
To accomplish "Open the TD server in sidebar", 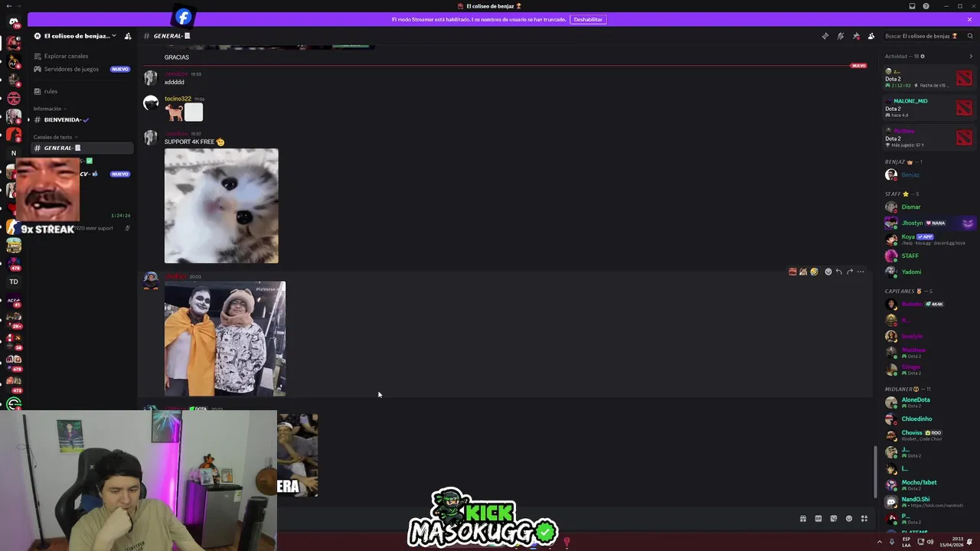I will [14, 282].
